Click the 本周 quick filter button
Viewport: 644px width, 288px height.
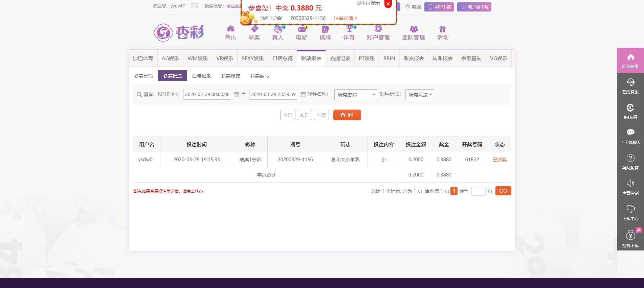(x=321, y=115)
